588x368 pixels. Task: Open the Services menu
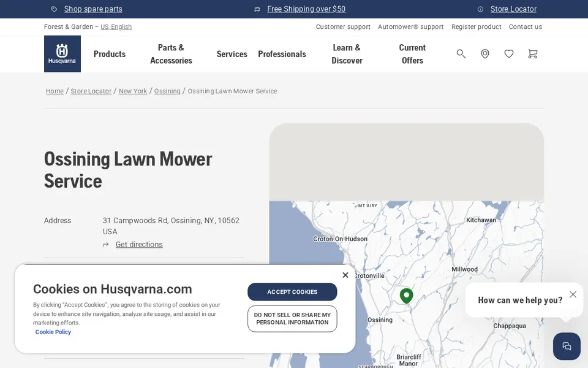pyautogui.click(x=232, y=54)
